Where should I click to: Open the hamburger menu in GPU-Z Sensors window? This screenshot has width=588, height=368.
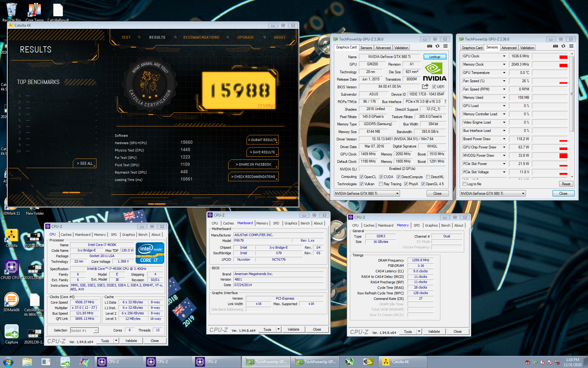pyautogui.click(x=571, y=46)
